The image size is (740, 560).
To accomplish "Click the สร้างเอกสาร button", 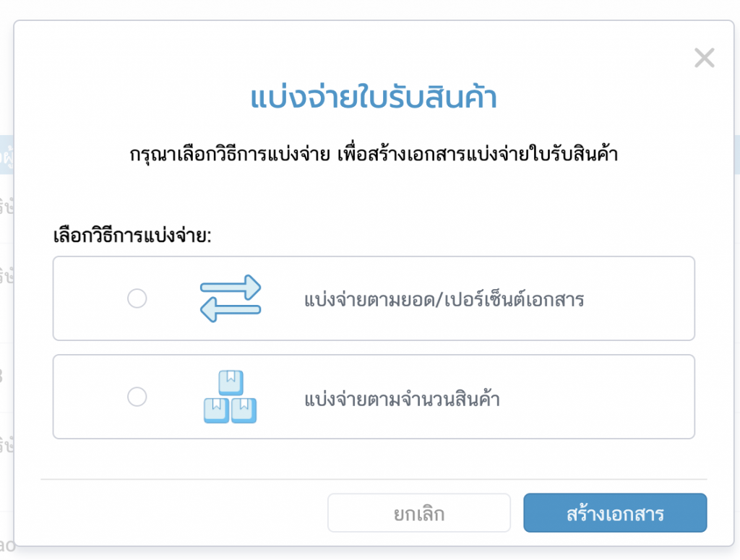I will click(615, 513).
